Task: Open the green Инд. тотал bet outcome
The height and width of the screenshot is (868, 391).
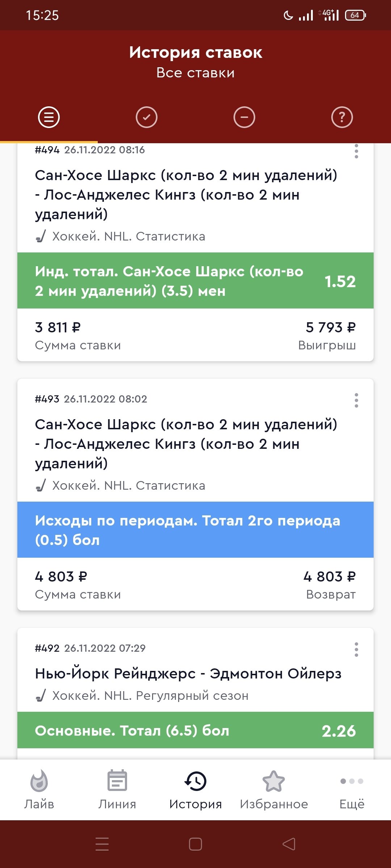Action: coord(195,281)
